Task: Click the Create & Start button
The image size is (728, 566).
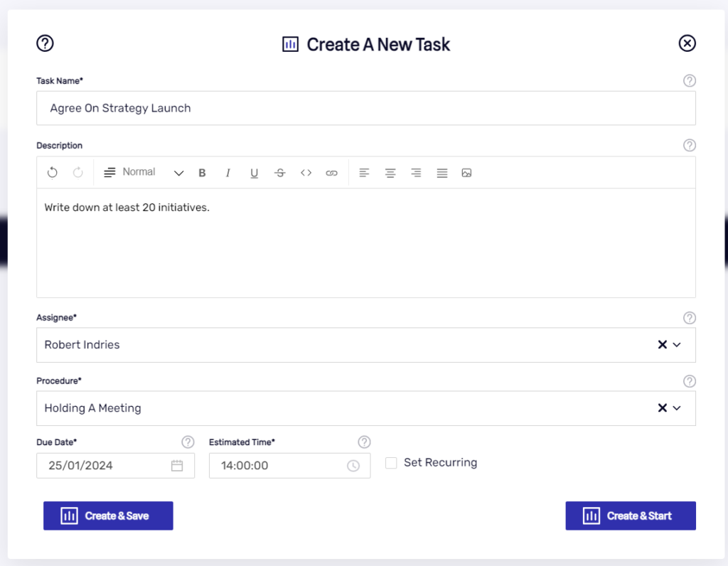Action: coord(630,516)
